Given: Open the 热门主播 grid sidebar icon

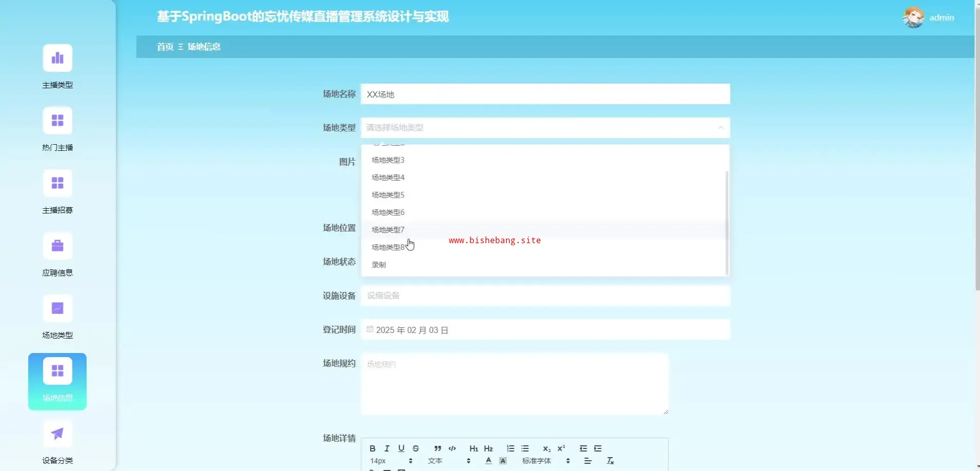Looking at the screenshot, I should pos(57,121).
